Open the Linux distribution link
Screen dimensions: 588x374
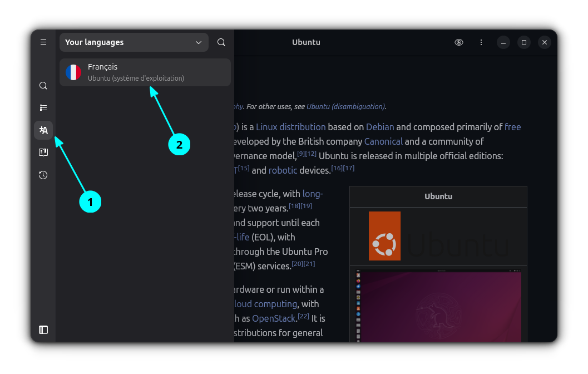pyautogui.click(x=290, y=127)
